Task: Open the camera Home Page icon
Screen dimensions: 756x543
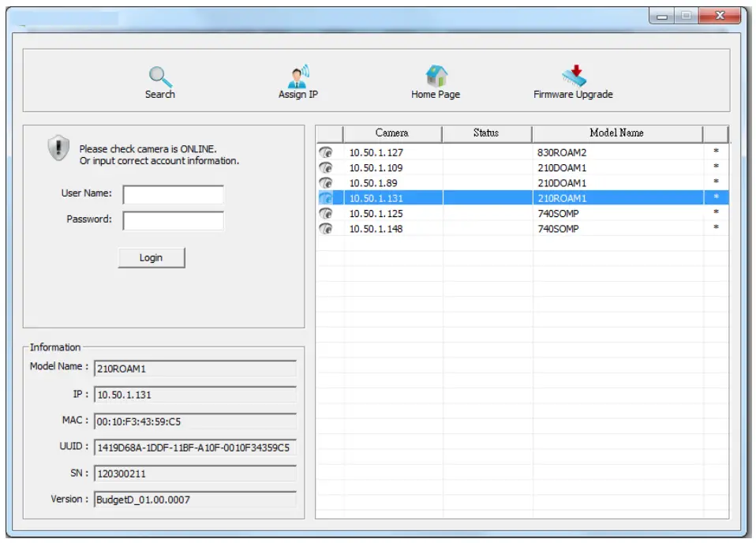Action: (436, 77)
